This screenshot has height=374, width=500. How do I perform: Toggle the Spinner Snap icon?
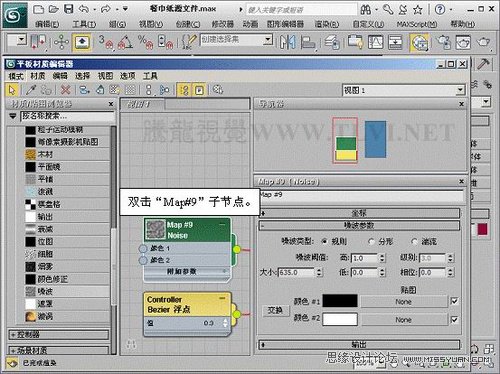coord(166,42)
